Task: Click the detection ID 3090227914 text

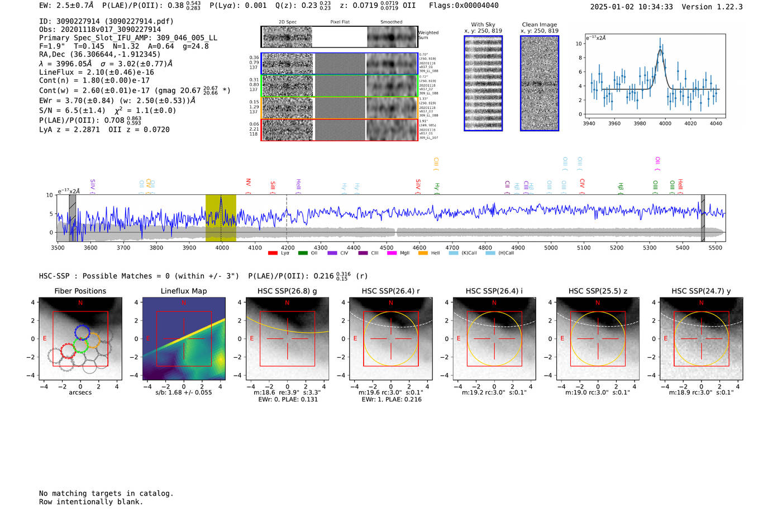Action: tap(106, 21)
